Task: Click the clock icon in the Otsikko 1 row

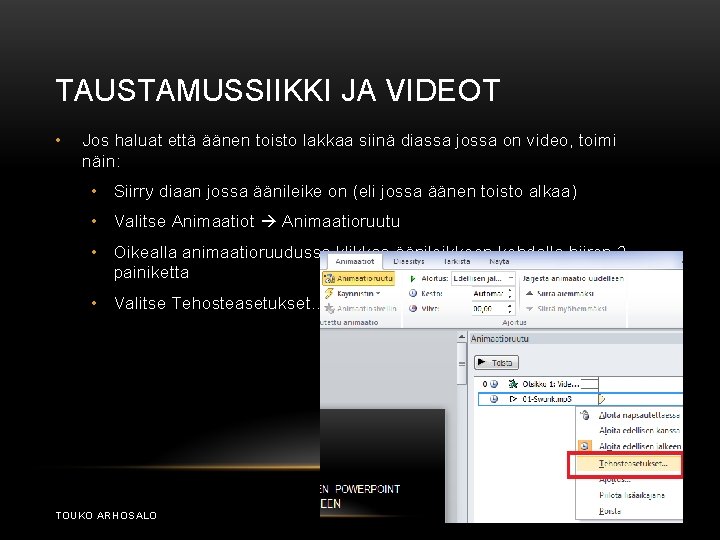Action: click(x=494, y=384)
